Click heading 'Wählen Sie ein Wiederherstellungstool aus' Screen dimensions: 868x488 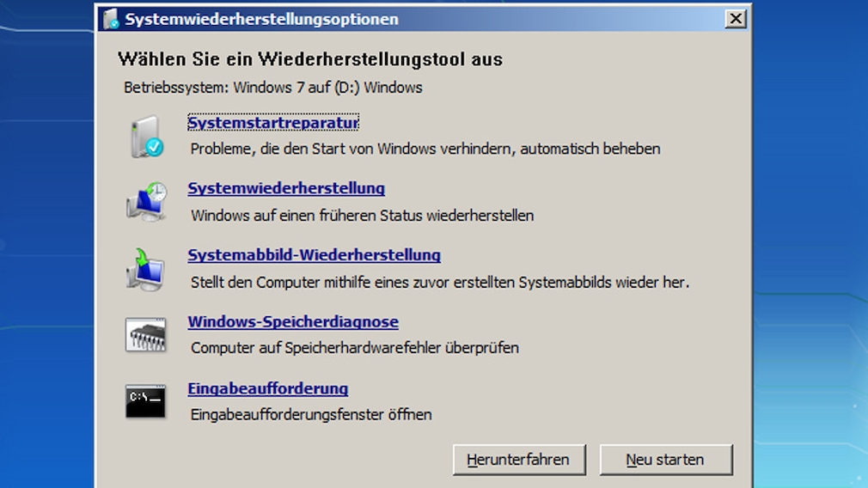point(310,59)
